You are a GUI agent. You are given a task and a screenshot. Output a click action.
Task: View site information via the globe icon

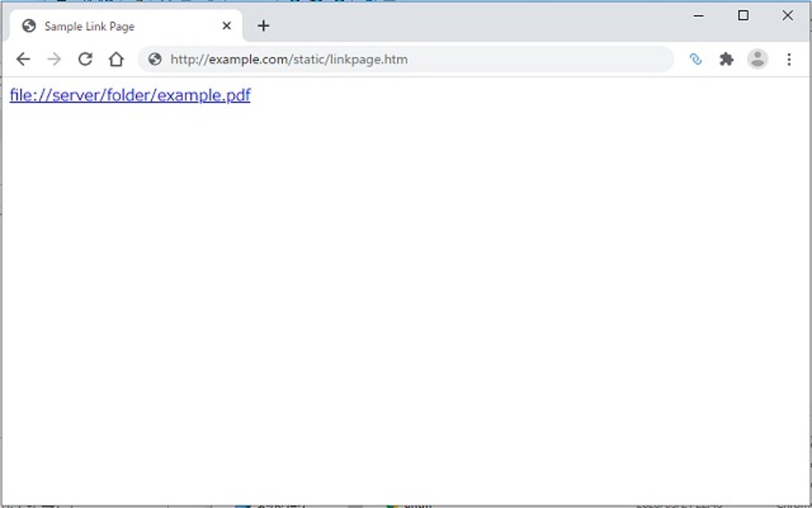click(154, 59)
